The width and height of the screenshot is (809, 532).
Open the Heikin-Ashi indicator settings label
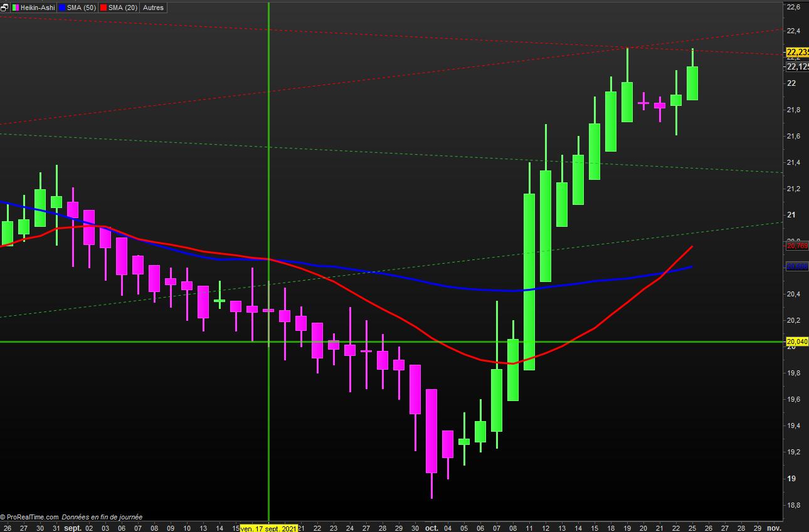(37, 8)
